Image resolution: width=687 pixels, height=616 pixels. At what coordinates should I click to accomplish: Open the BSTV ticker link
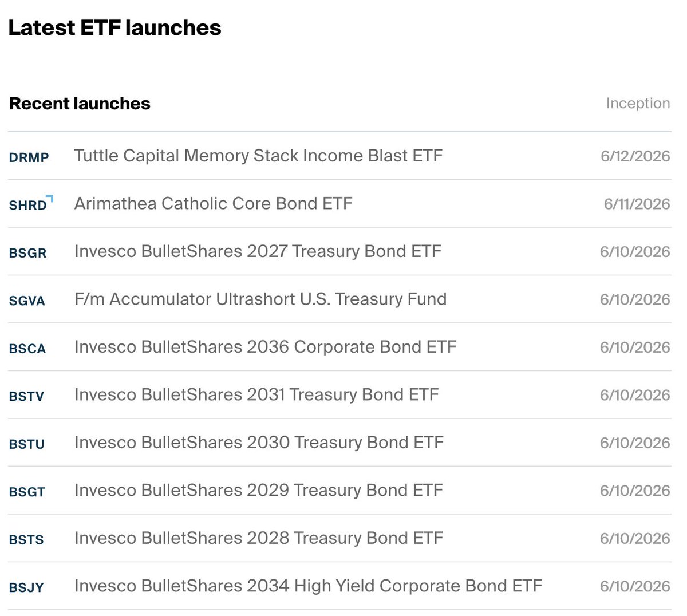[26, 396]
